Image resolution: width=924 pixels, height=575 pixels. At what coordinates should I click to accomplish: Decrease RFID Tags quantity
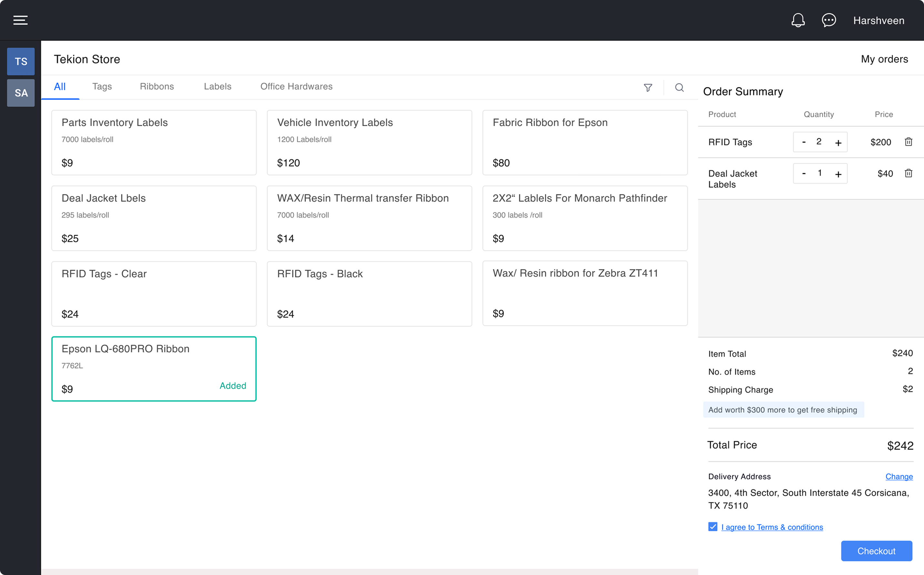click(x=804, y=142)
